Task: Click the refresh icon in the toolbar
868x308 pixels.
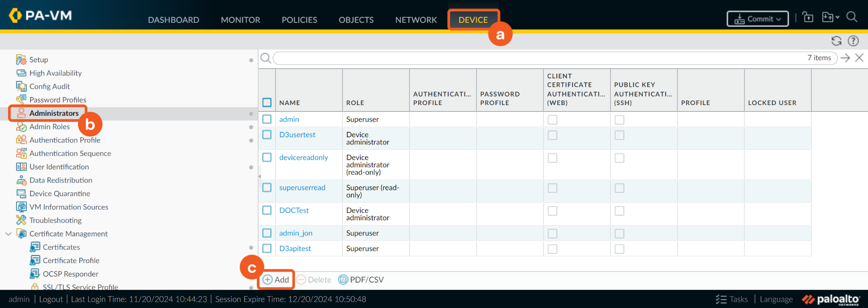Action: (836, 41)
